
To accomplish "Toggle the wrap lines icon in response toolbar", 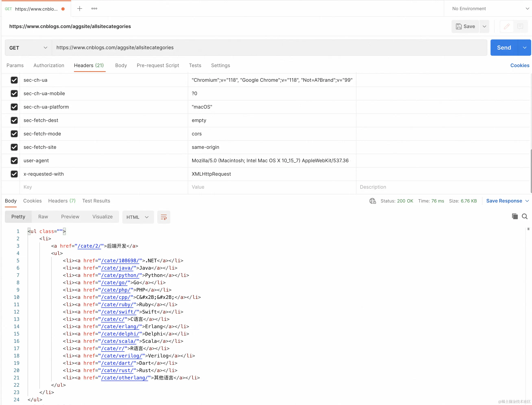I will click(x=164, y=217).
